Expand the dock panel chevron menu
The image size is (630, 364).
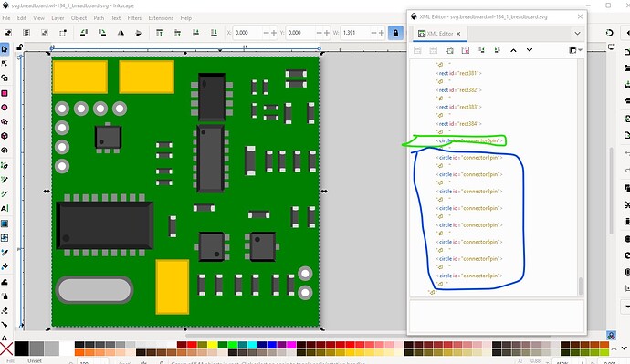point(577,34)
